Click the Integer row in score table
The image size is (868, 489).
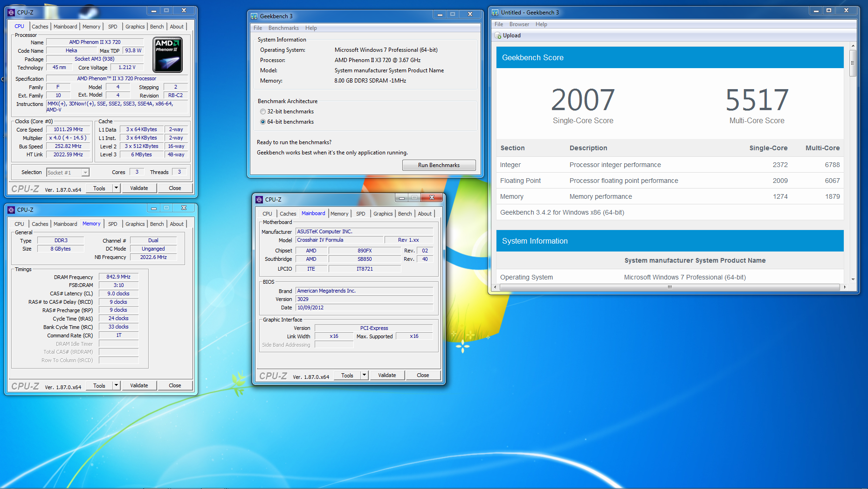[x=670, y=165]
